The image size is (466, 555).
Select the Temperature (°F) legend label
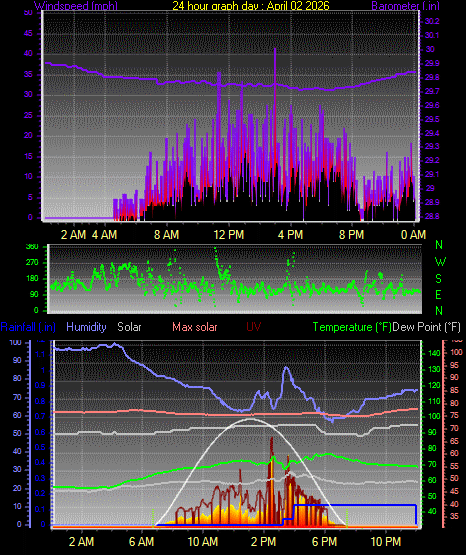click(x=352, y=327)
